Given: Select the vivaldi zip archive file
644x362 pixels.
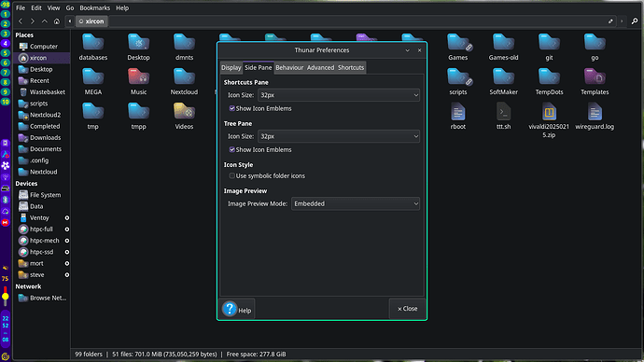Looking at the screenshot, I should 549,119.
